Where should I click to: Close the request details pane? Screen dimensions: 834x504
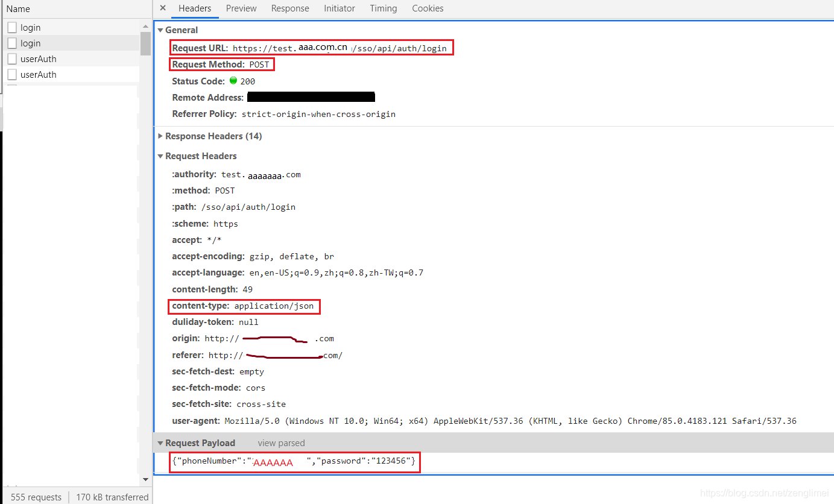[163, 8]
